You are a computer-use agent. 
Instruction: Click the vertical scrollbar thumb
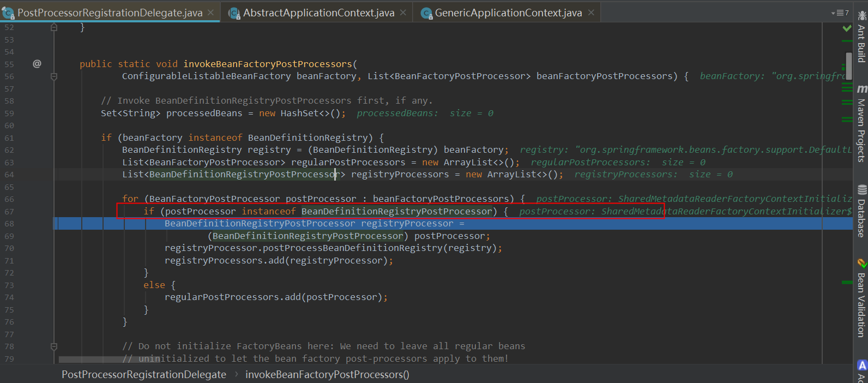coord(849,66)
